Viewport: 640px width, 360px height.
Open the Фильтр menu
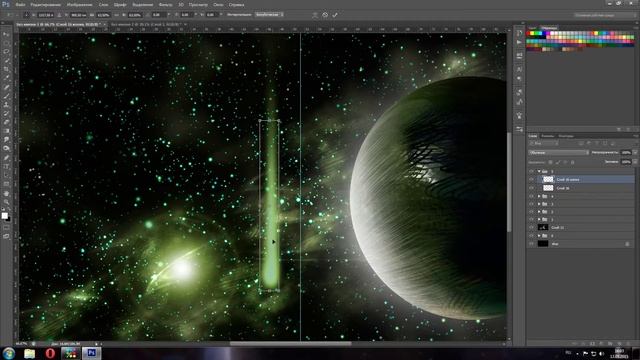click(x=165, y=4)
